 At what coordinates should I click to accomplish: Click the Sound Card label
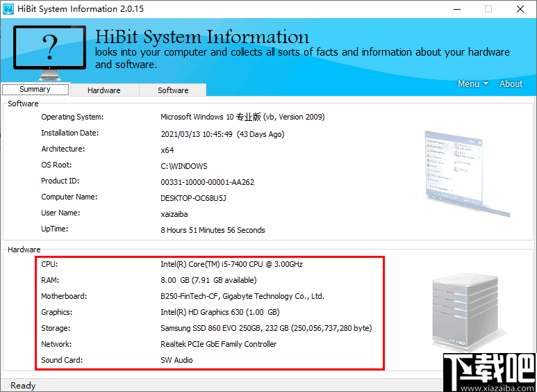[62, 360]
